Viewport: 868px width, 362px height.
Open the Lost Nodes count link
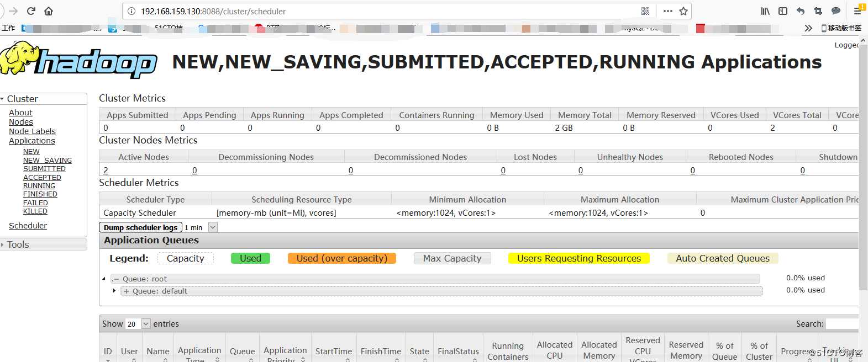click(x=503, y=171)
